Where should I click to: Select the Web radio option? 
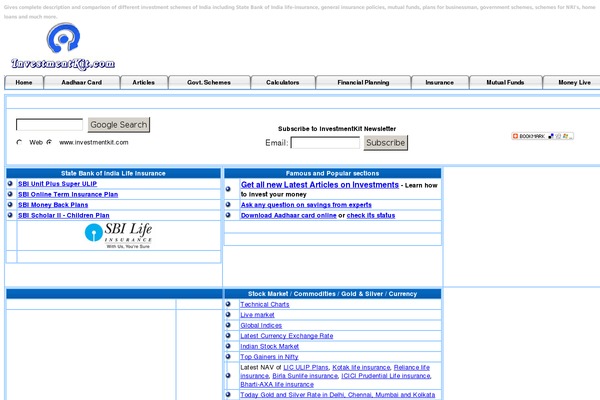19,142
